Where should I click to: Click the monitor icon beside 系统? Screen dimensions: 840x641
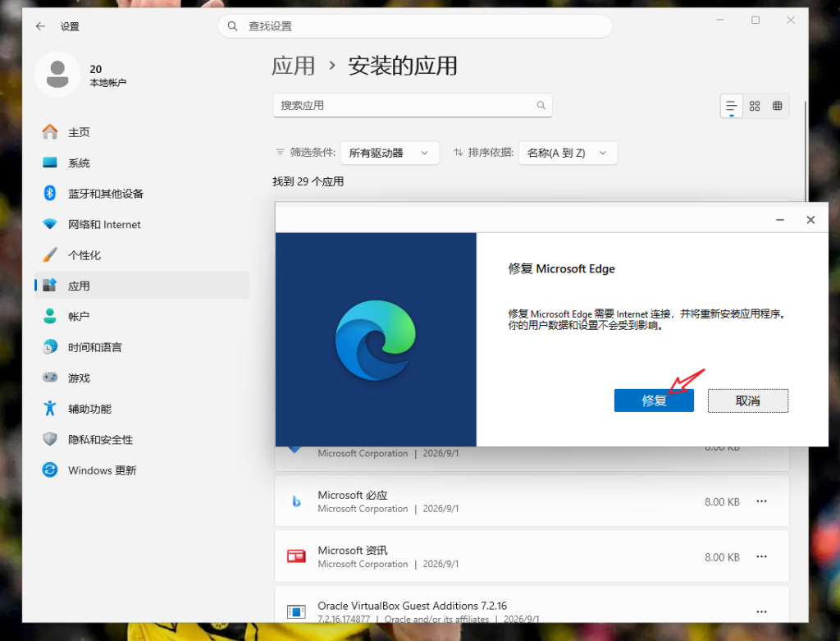point(50,163)
